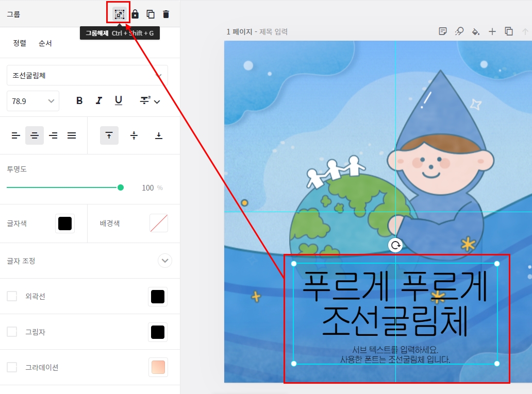Justify the text alignment
The image size is (532, 394).
point(72,135)
